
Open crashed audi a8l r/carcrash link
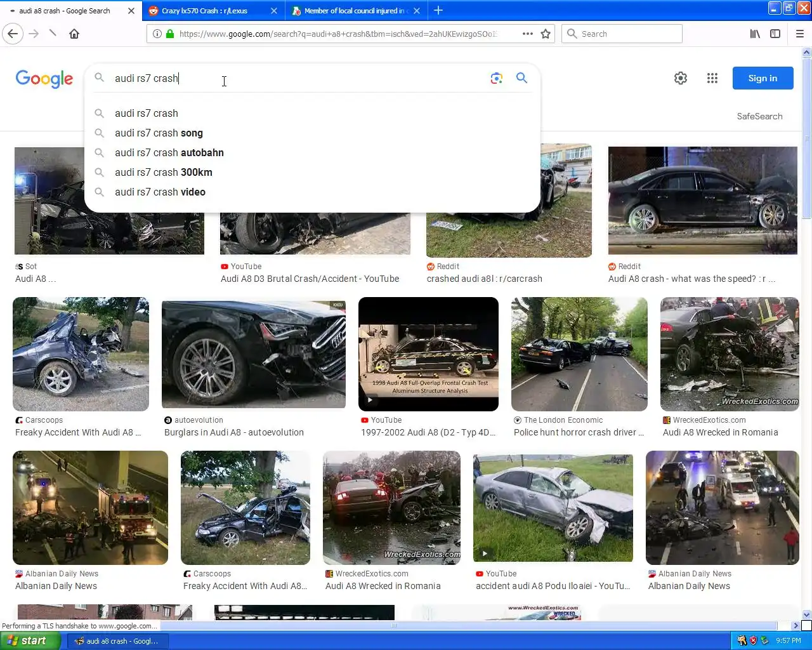pyautogui.click(x=484, y=279)
